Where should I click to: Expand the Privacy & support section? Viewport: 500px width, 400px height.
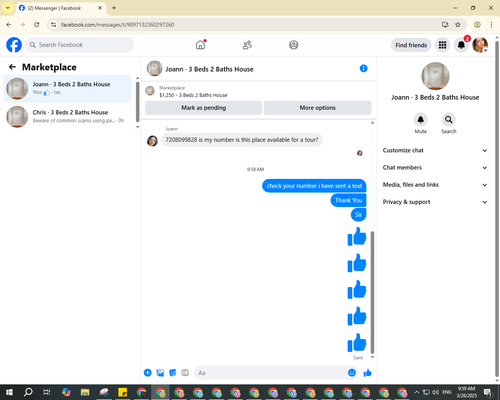[435, 202]
